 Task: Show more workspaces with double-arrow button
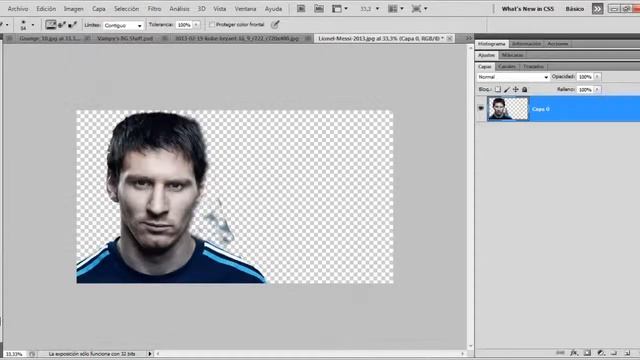click(597, 9)
